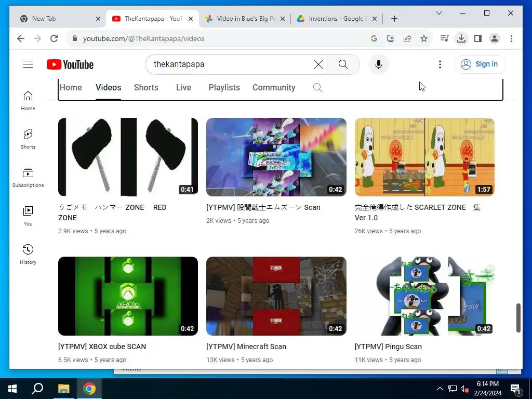Open the channel Shorts tab

[x=146, y=87]
